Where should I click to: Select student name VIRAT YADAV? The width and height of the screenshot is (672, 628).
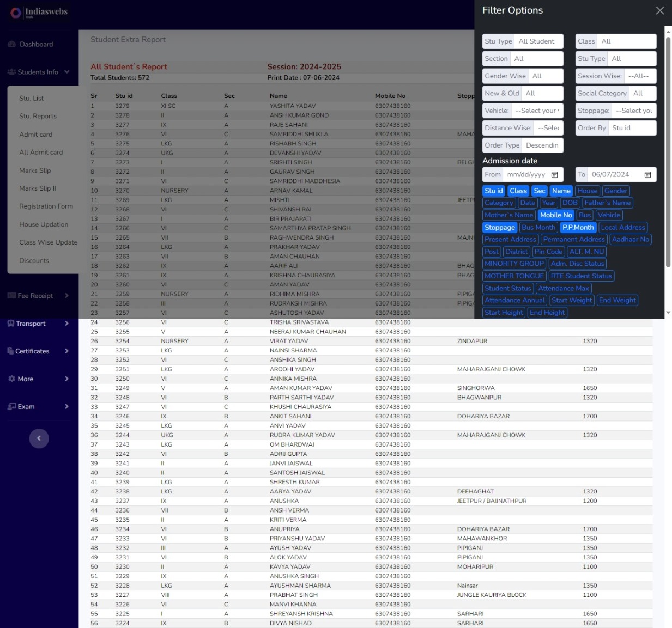coord(289,341)
